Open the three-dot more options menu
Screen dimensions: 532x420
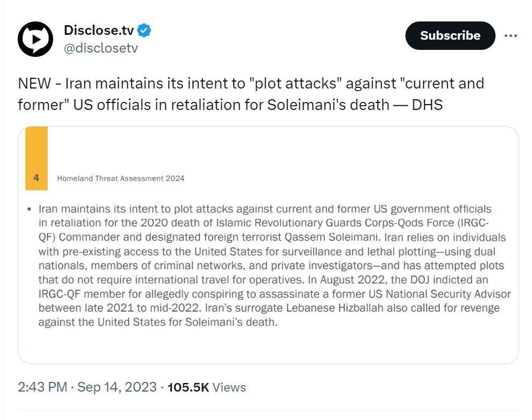511,35
